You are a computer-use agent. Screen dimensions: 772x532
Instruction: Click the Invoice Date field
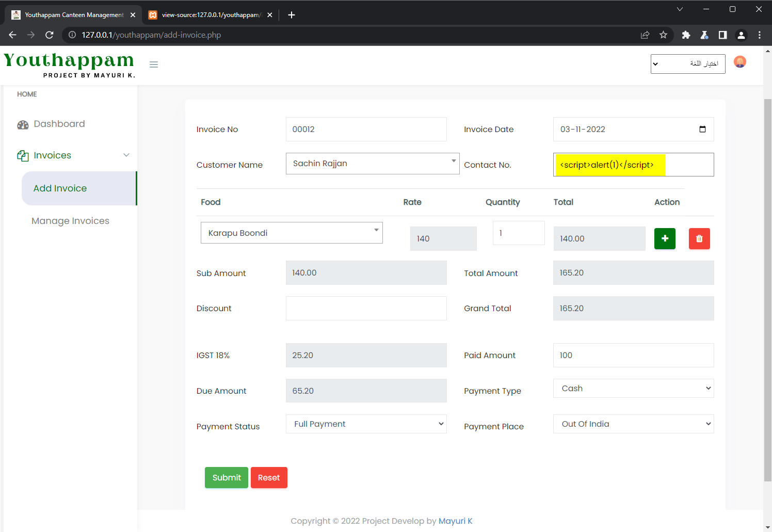click(x=633, y=129)
